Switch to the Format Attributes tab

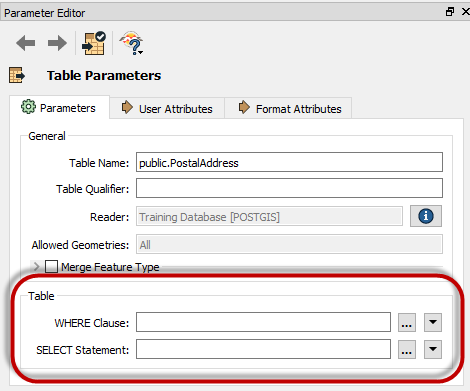[288, 108]
